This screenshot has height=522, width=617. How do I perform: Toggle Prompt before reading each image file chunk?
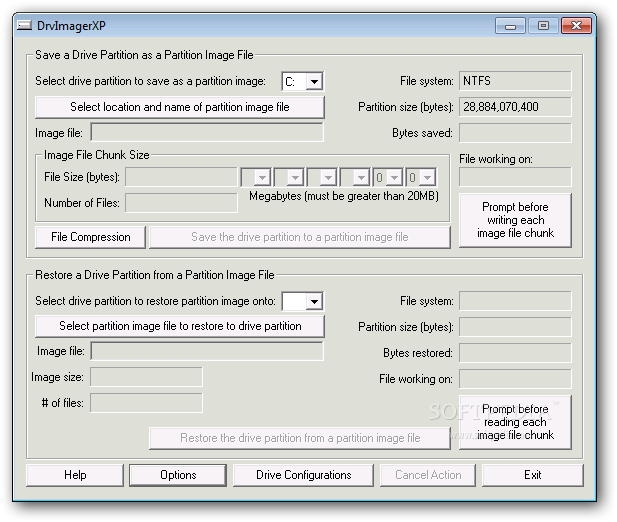[515, 422]
